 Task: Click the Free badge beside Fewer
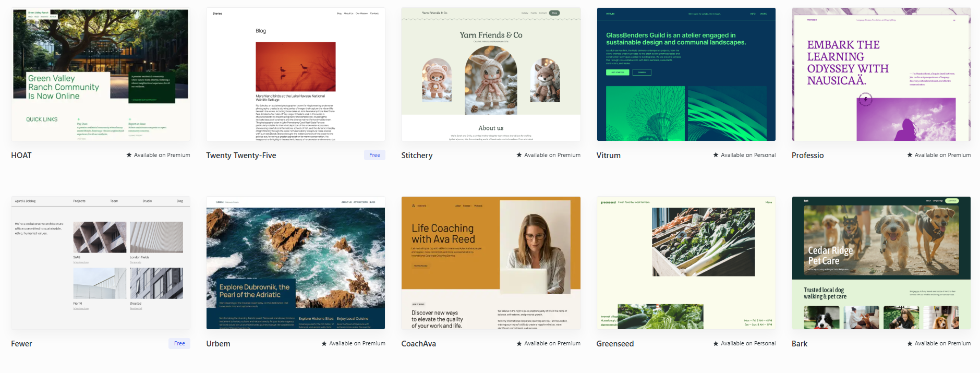click(x=179, y=343)
